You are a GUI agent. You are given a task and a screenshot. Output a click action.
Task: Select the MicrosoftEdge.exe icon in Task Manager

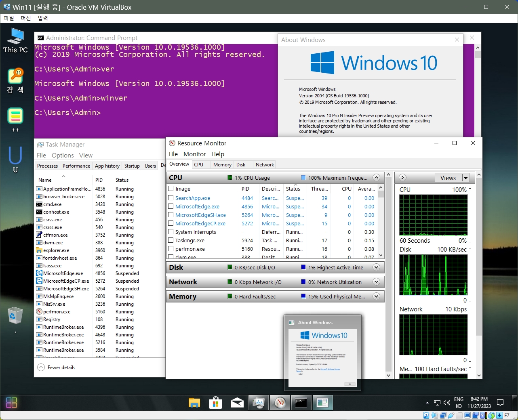(x=39, y=273)
